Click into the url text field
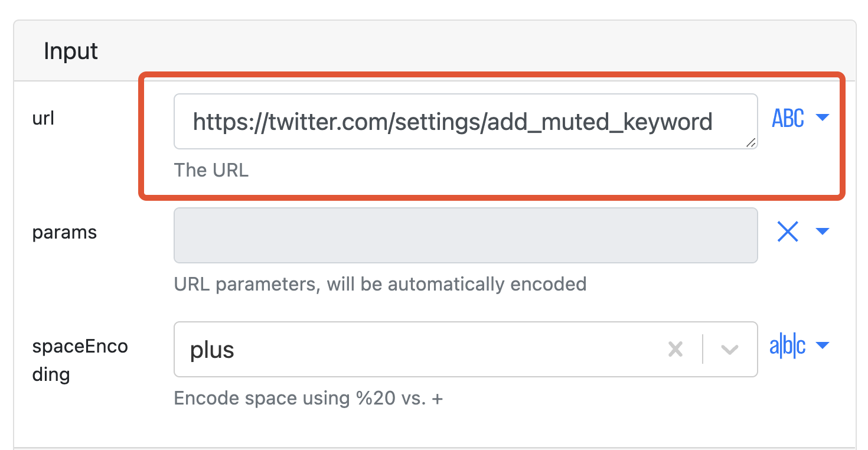Viewport: 868px width, 450px height. click(452, 122)
